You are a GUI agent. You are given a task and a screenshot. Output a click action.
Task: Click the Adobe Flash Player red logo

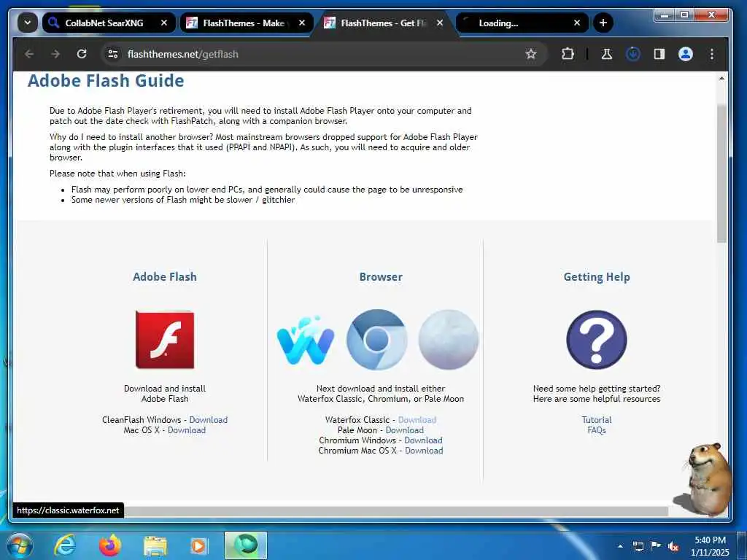coord(165,340)
